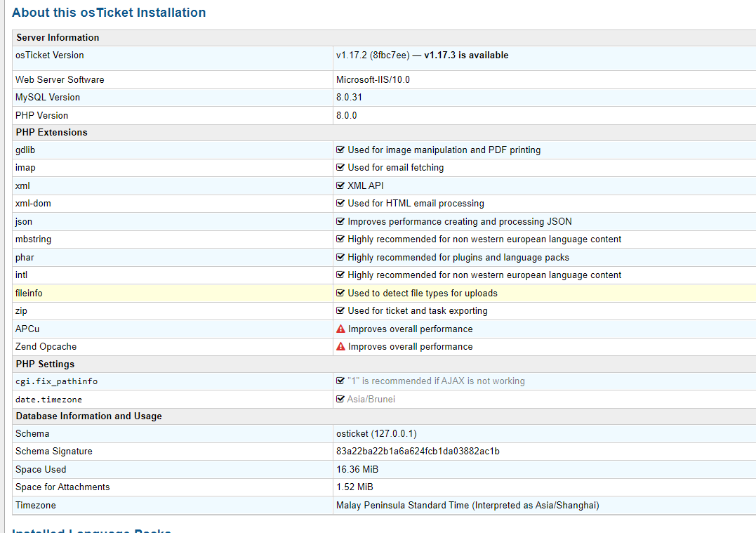Click the PHP version value '8.0.0'
The width and height of the screenshot is (756, 533).
(x=347, y=115)
